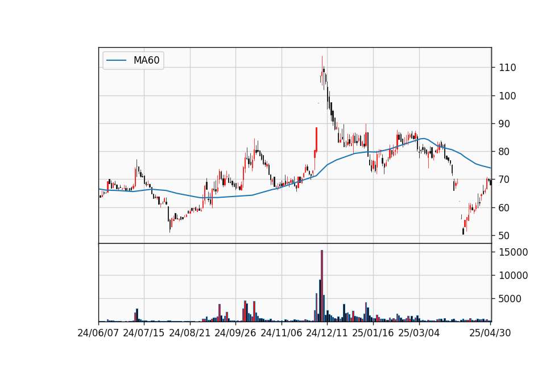Click the 110 price axis label

coord(507,68)
